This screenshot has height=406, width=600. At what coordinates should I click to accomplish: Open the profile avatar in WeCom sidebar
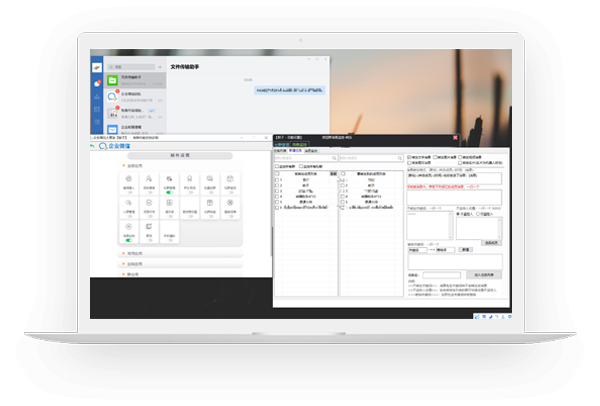point(97,68)
